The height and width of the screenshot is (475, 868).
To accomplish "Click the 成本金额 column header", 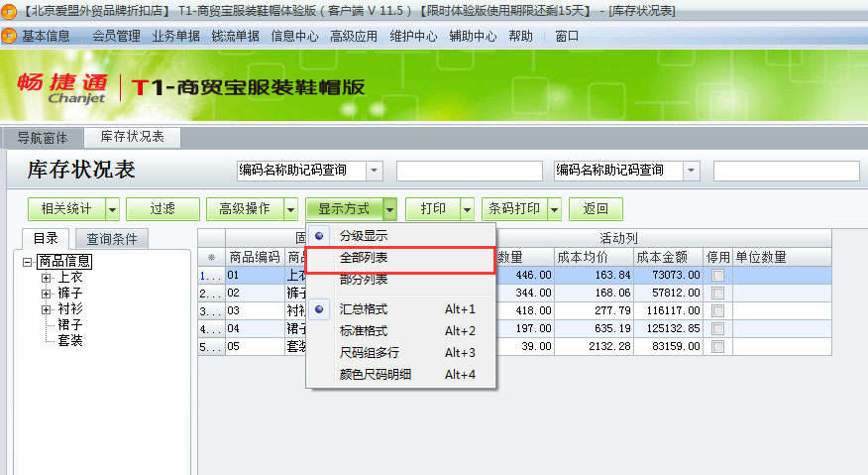I will (x=669, y=257).
